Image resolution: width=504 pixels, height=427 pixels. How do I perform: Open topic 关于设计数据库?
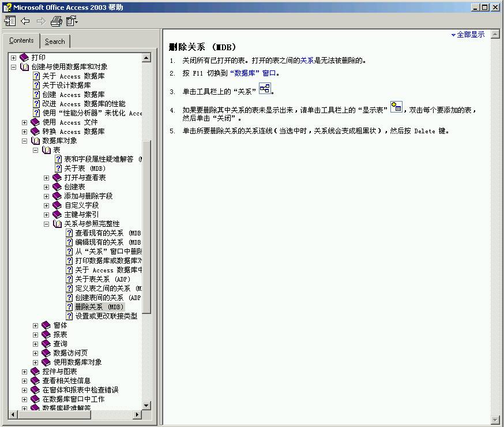pos(66,85)
